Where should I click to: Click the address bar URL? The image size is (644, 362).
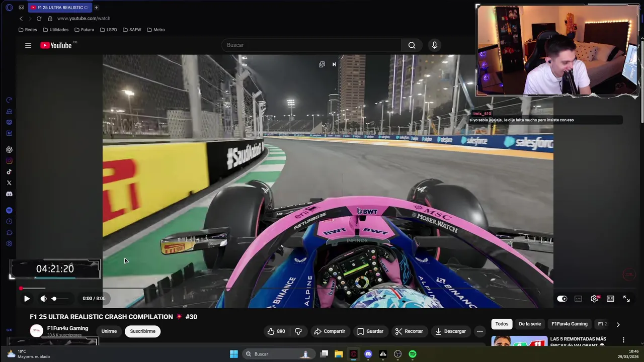point(84,19)
